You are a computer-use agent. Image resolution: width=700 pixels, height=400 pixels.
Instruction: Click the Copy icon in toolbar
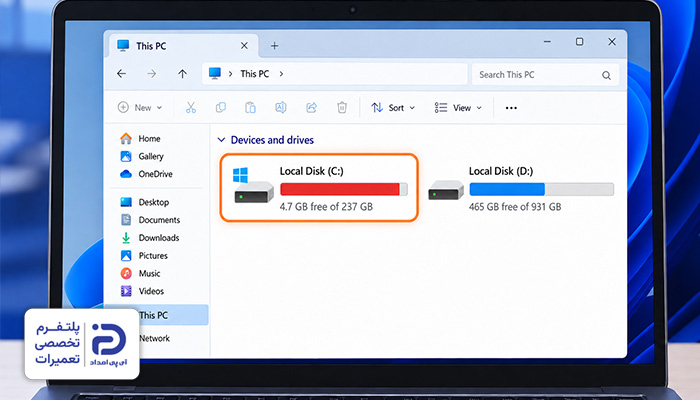coord(221,108)
